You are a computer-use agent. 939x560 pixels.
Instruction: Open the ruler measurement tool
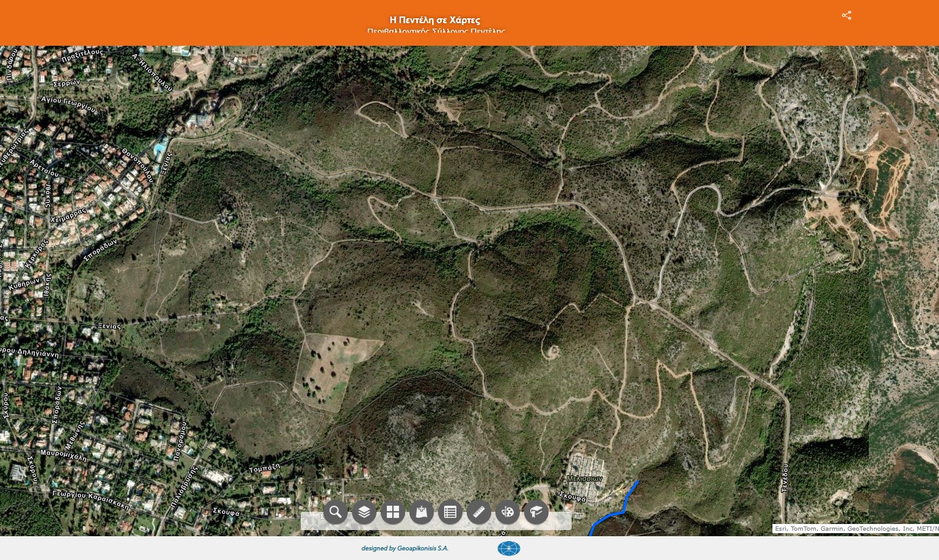479,512
